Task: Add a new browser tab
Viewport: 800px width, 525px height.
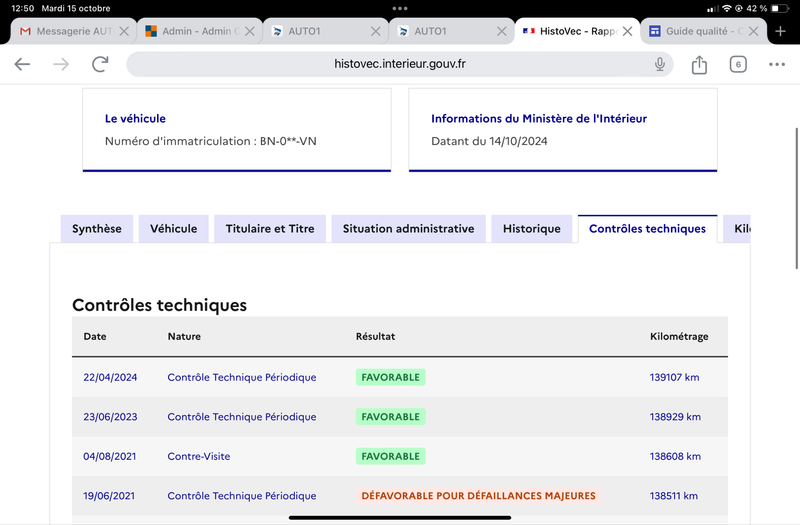Action: click(x=780, y=32)
